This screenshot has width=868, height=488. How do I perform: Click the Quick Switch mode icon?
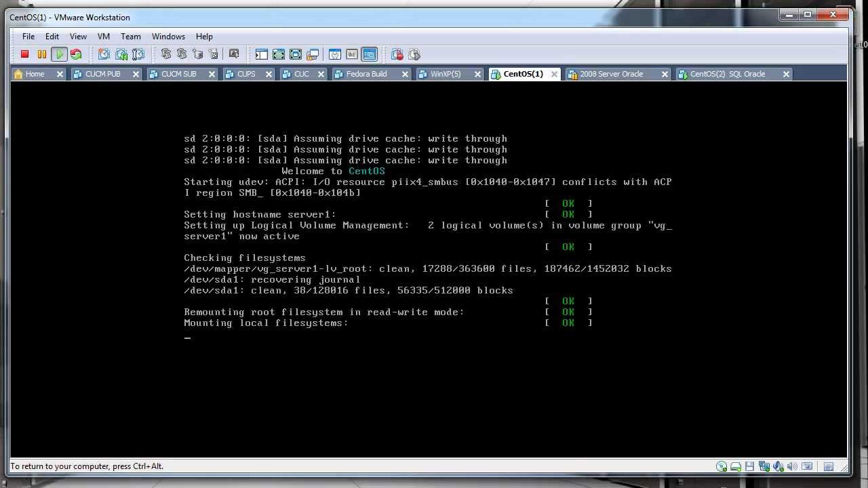click(279, 54)
